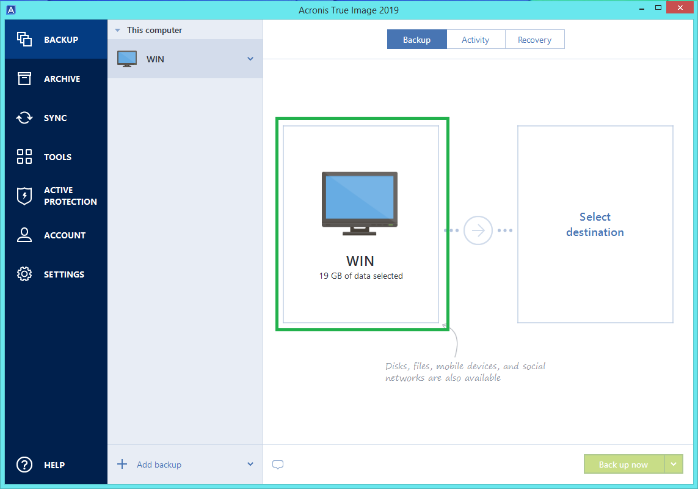Switch to the Activity tab

(475, 39)
